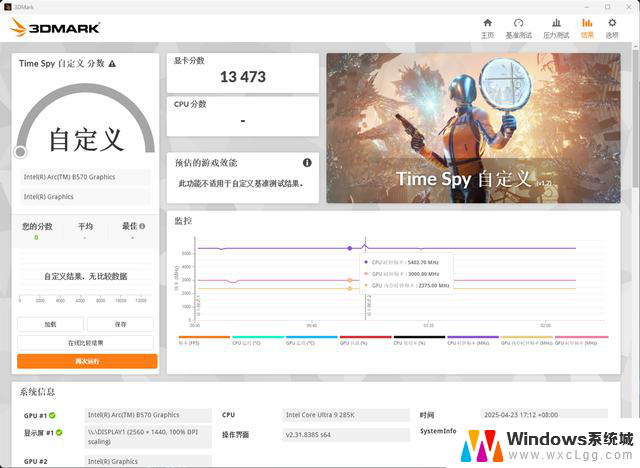Toggle the blue GPU temperature legend series
Image resolution: width=640 pixels, height=468 pixels.
pos(311,341)
